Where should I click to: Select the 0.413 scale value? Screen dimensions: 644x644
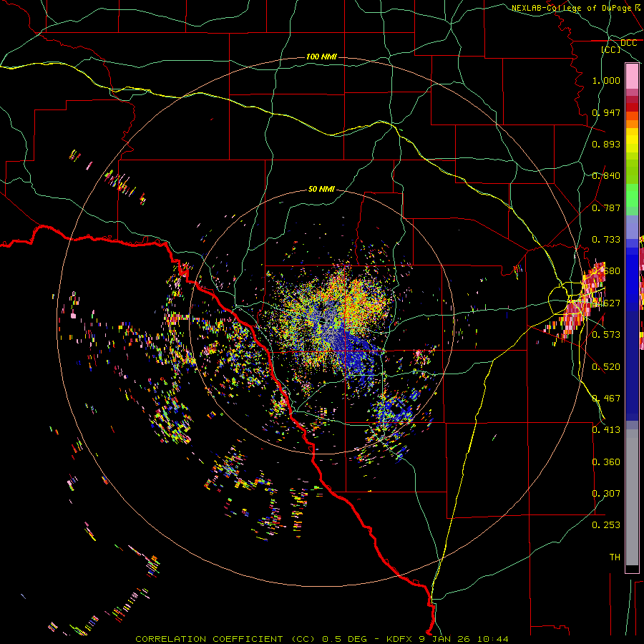[606, 430]
